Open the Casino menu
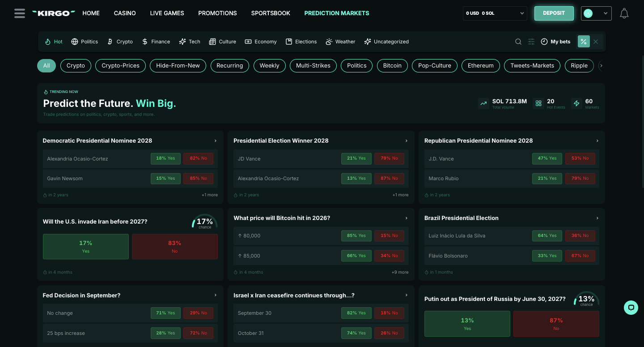This screenshot has height=347, width=644. [125, 13]
